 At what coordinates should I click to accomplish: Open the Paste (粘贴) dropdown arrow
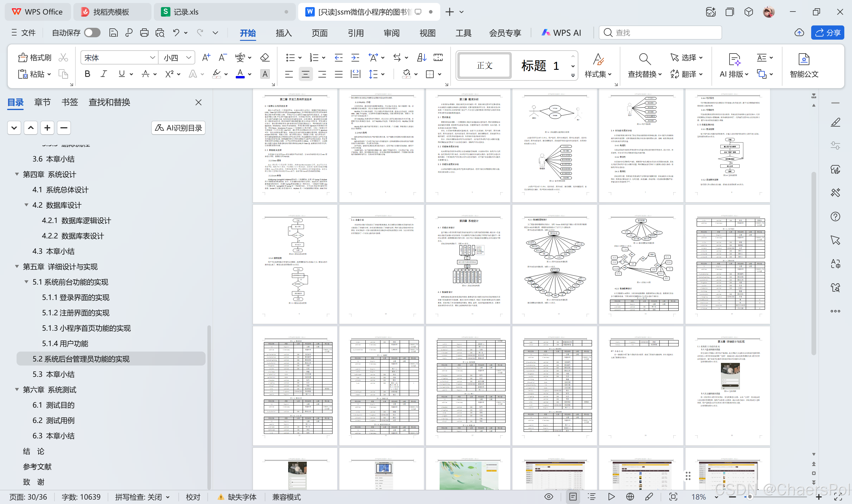pos(49,74)
